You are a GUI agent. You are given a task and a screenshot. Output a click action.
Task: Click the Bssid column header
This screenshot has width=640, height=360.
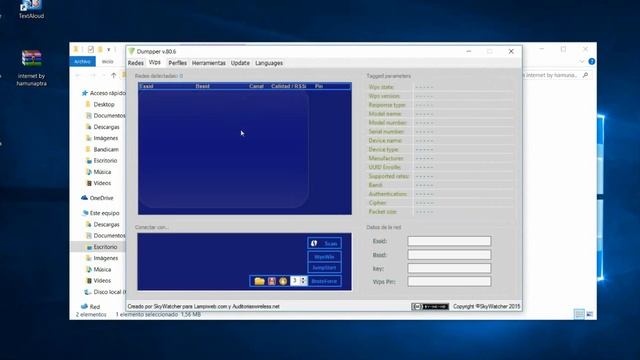point(202,86)
